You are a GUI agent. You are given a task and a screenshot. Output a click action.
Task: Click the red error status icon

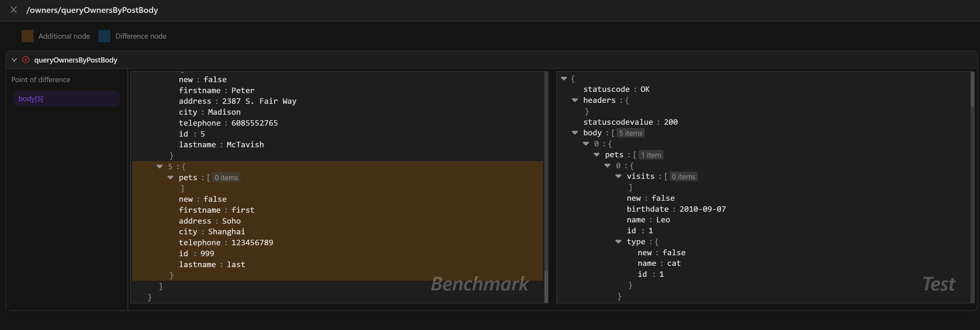click(26, 60)
